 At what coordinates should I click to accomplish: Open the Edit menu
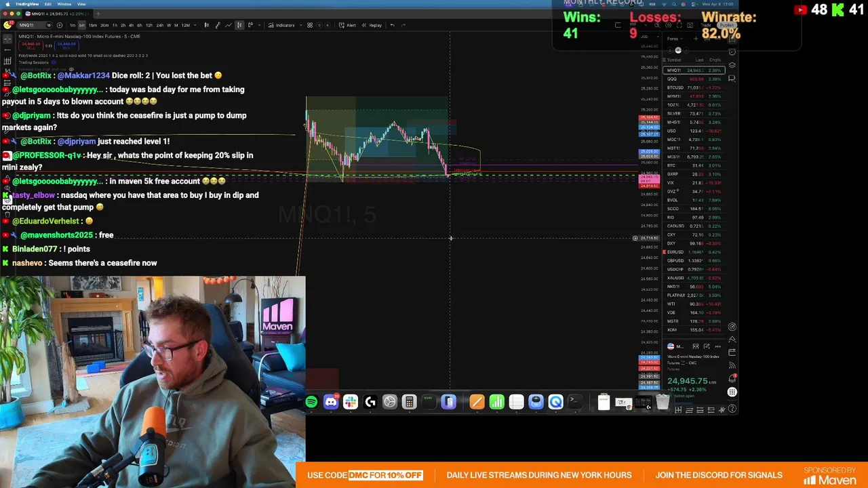point(48,4)
